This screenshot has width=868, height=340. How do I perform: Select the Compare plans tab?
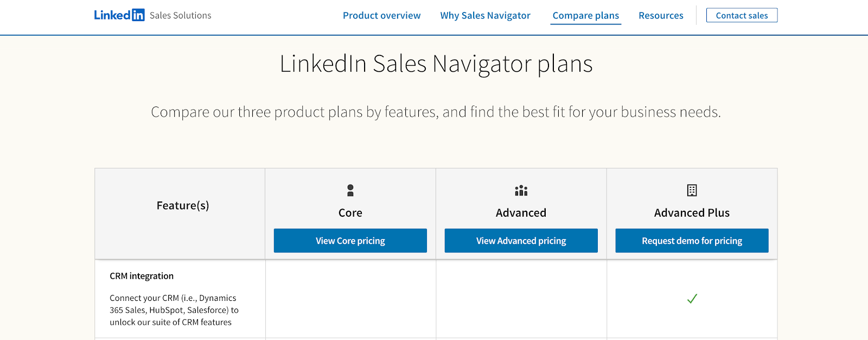[585, 15]
